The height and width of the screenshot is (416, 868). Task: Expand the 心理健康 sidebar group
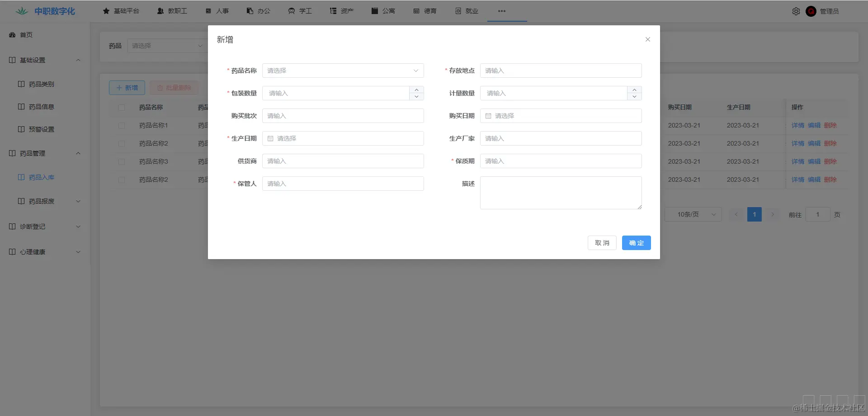(x=45, y=252)
